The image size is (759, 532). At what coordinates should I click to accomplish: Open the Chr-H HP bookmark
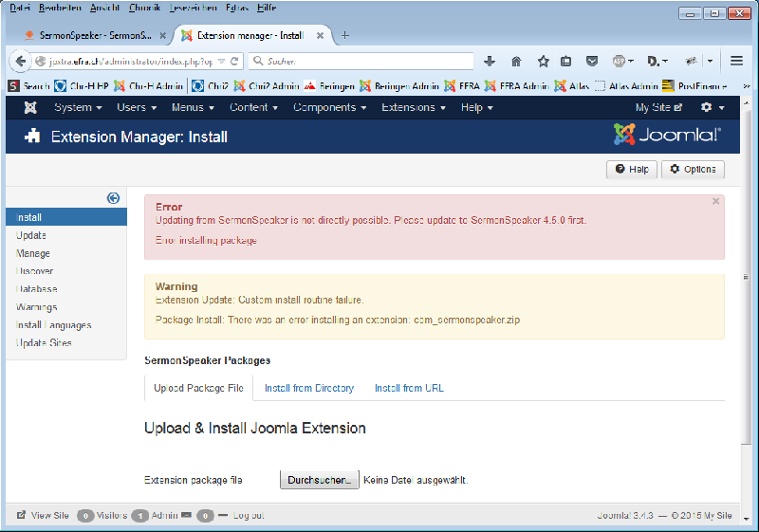click(82, 86)
